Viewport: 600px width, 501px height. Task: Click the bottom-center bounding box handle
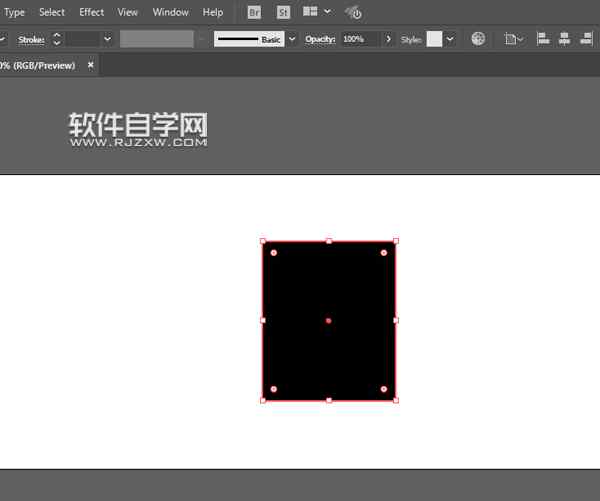pos(329,400)
